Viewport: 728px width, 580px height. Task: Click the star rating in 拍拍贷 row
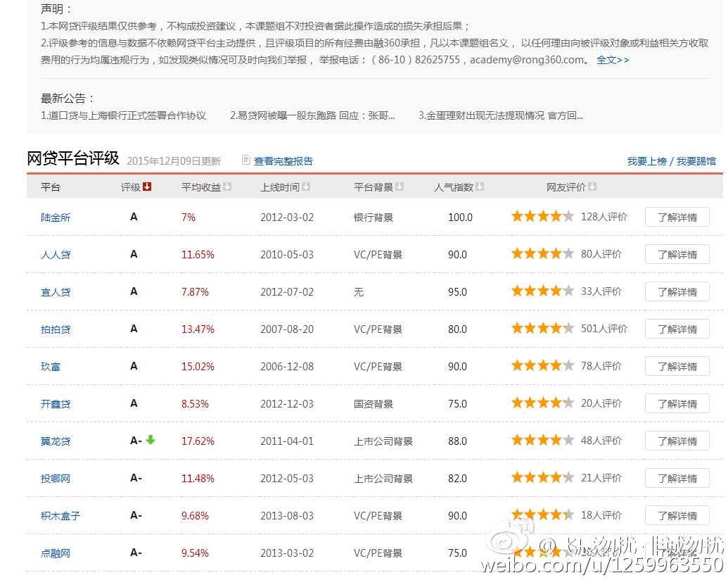(x=543, y=329)
